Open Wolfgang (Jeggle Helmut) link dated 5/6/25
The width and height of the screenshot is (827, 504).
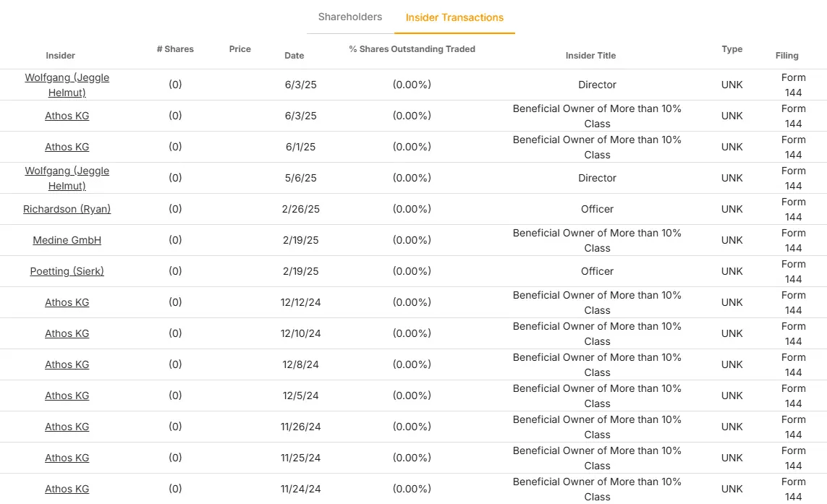click(67, 178)
